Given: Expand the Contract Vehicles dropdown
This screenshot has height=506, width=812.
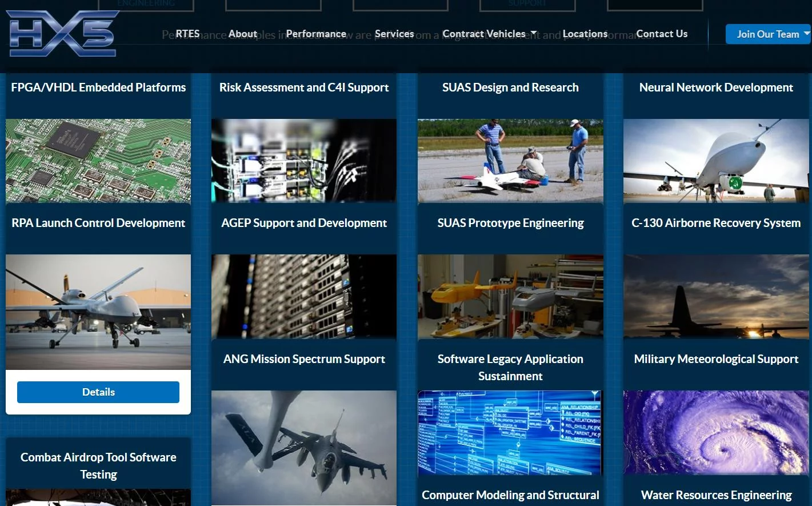Looking at the screenshot, I should click(489, 34).
